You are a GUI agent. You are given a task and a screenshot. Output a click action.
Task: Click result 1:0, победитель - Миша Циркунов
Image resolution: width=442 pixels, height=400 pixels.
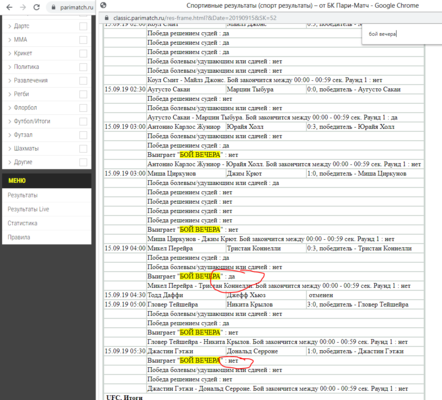tap(365, 174)
